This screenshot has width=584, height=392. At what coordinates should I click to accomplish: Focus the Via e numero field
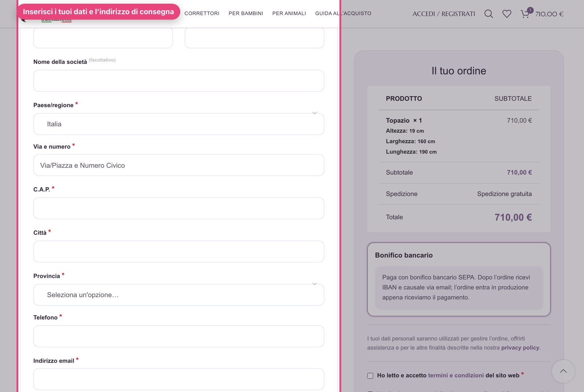tap(179, 165)
